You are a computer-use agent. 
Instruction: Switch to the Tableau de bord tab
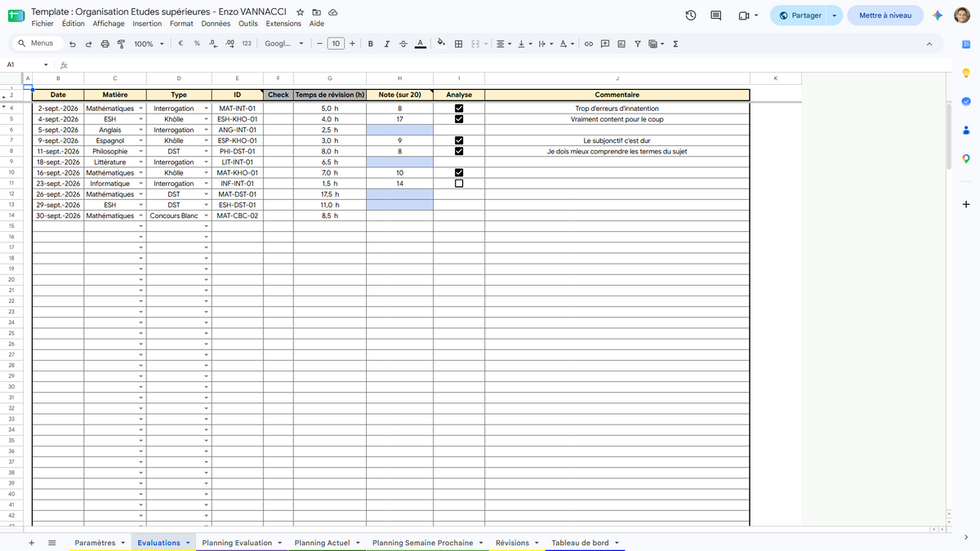point(580,543)
